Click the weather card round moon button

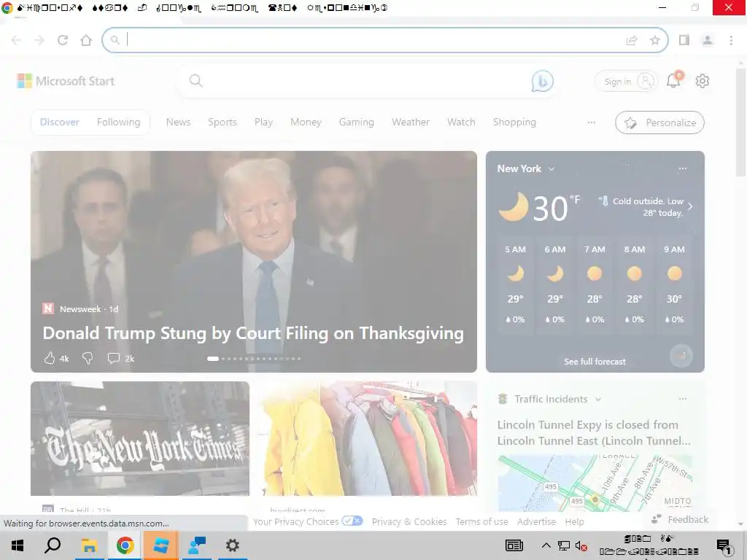[681, 356]
